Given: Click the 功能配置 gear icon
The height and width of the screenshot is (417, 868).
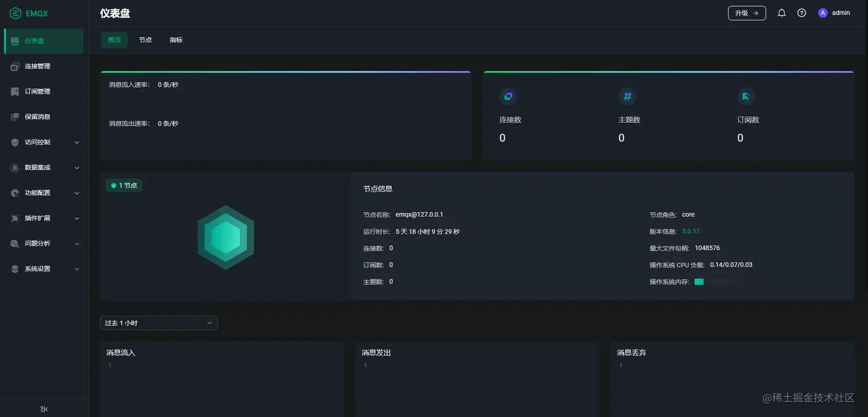Looking at the screenshot, I should click(x=15, y=193).
